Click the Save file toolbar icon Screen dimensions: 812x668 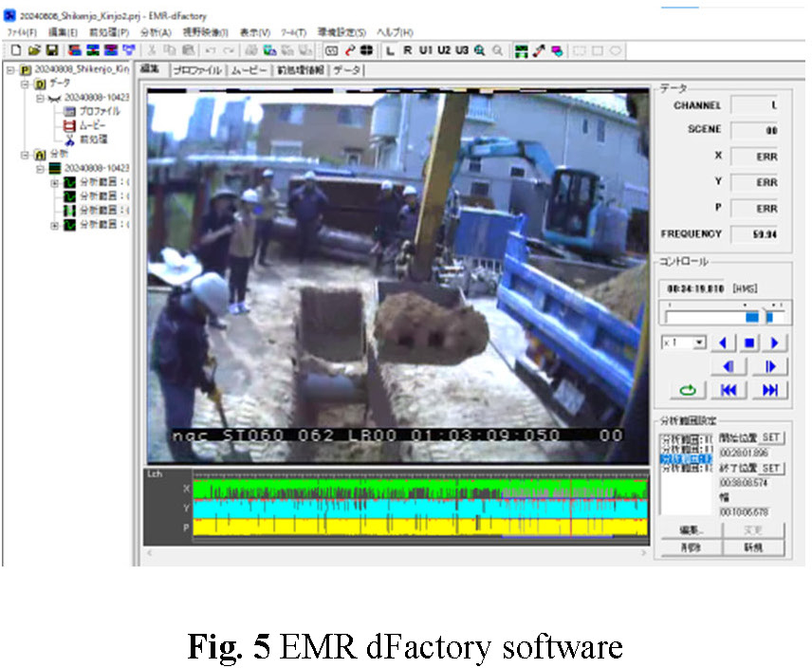tap(51, 50)
